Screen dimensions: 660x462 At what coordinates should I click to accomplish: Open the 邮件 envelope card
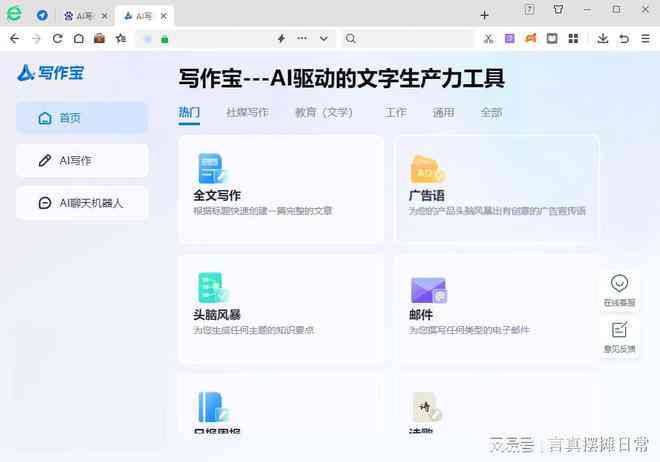(x=497, y=309)
